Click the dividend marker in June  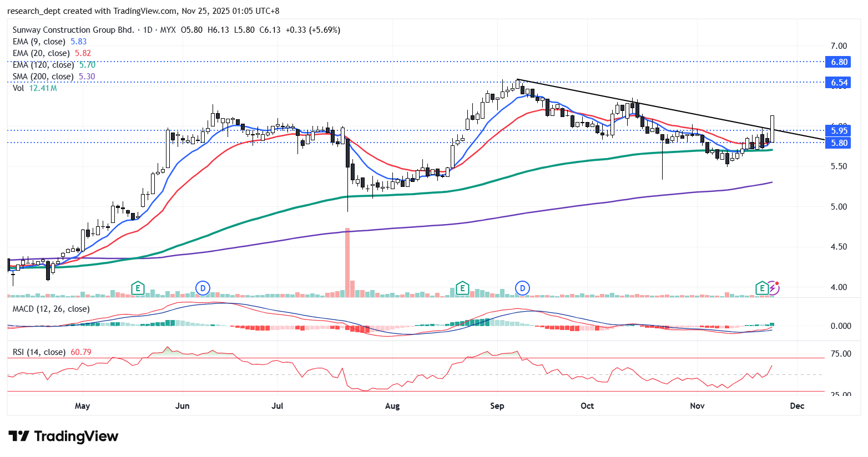click(x=203, y=288)
